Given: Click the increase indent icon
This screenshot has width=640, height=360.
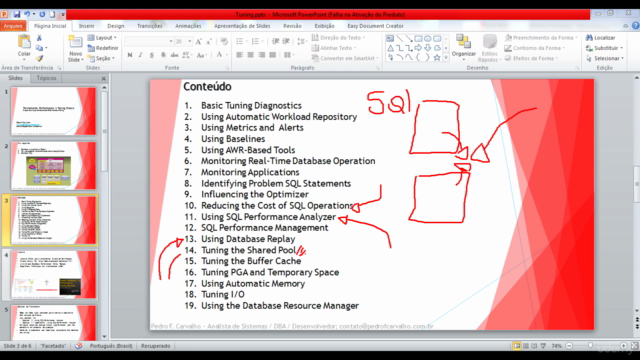Looking at the screenshot, I should pos(286,41).
